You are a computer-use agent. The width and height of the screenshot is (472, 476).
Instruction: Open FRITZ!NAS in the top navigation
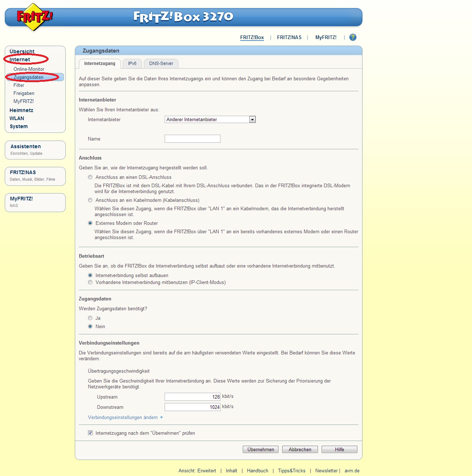(289, 38)
